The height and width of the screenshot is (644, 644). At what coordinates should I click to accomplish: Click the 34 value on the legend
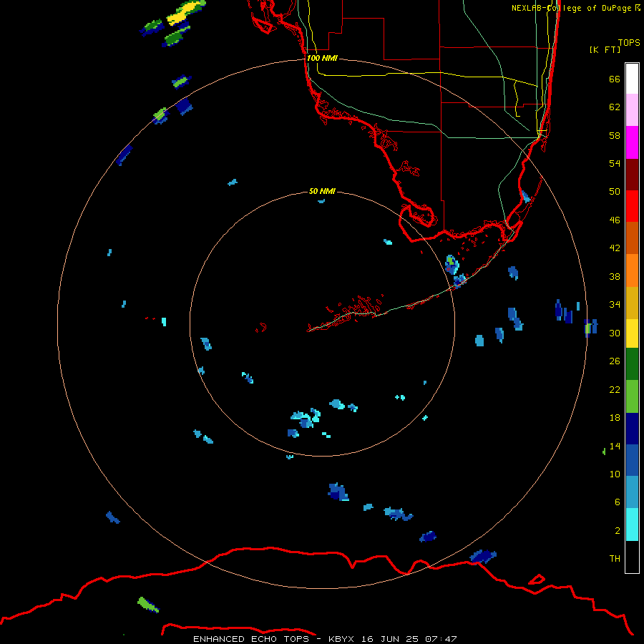615,305
